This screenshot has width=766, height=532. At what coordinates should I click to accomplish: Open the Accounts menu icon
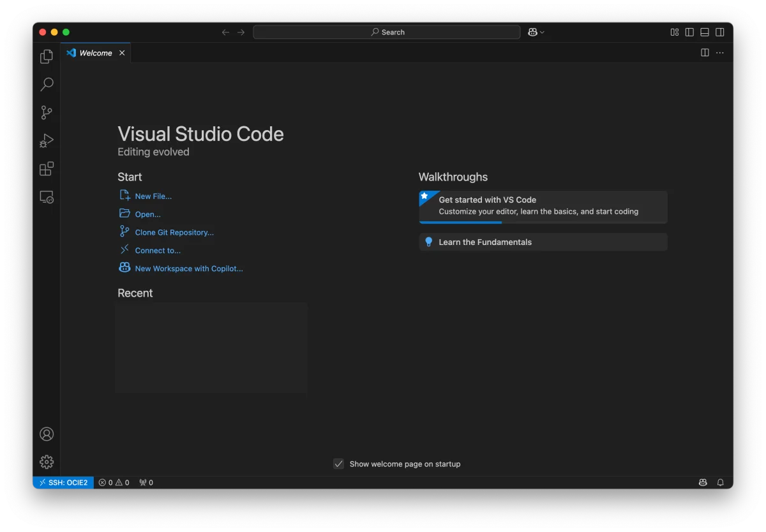click(47, 434)
